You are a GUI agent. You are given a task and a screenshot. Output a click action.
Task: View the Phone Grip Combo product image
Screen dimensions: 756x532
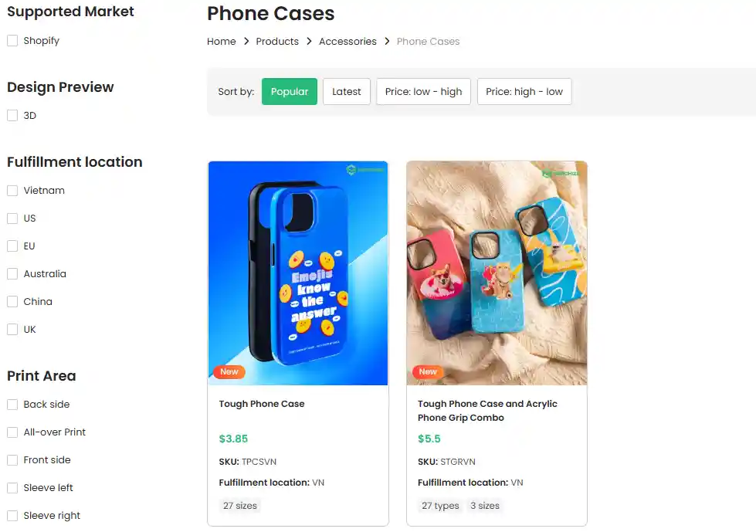[x=497, y=273]
